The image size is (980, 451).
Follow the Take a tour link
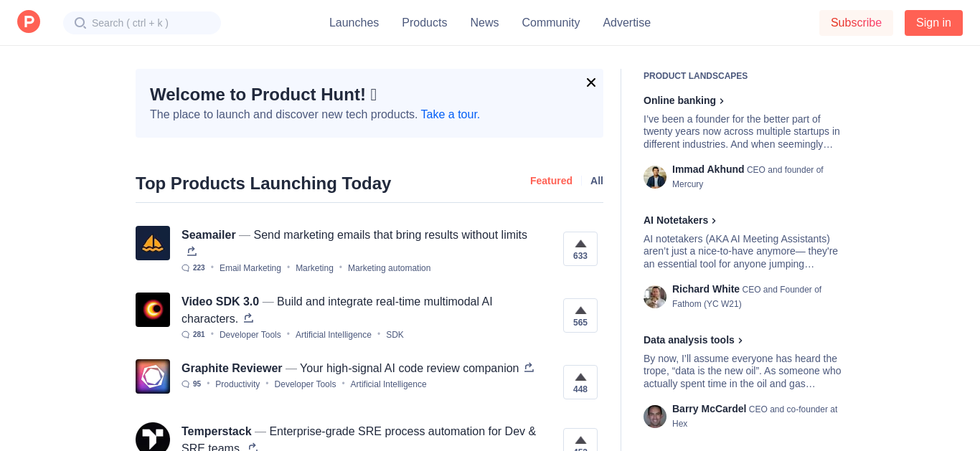click(451, 115)
